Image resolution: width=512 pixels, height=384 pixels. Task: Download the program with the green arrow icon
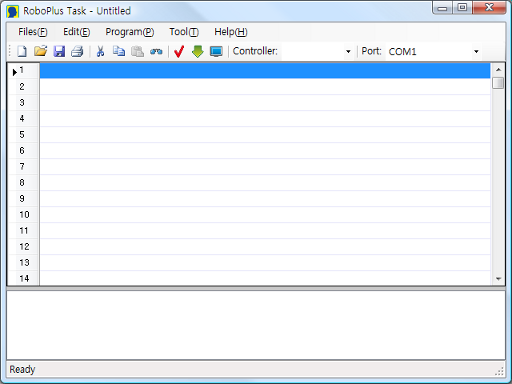click(198, 51)
